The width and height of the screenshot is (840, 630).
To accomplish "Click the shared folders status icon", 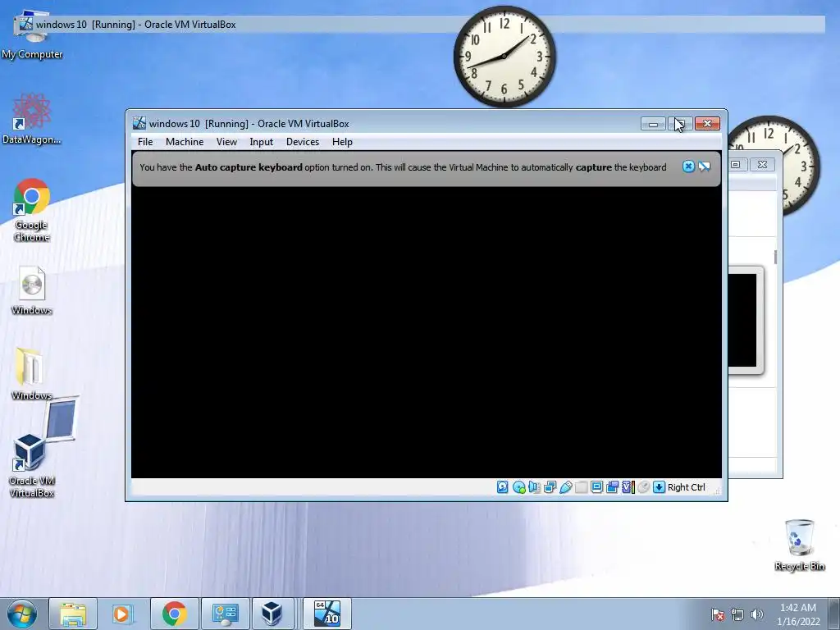I will point(582,487).
